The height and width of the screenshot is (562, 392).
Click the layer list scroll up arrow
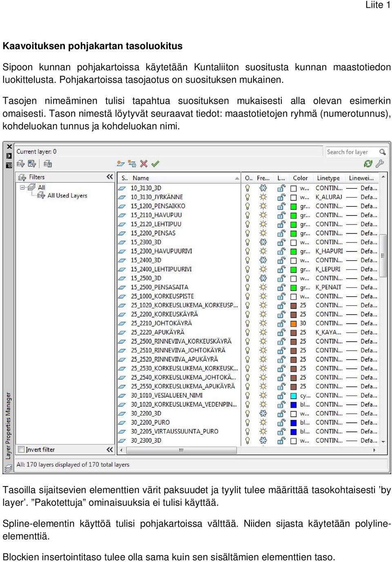pos(383,177)
